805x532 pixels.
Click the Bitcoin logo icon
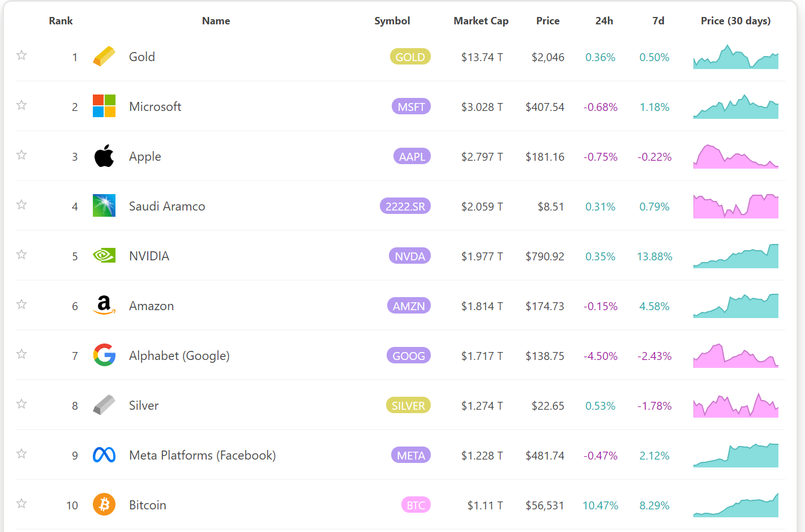104,504
